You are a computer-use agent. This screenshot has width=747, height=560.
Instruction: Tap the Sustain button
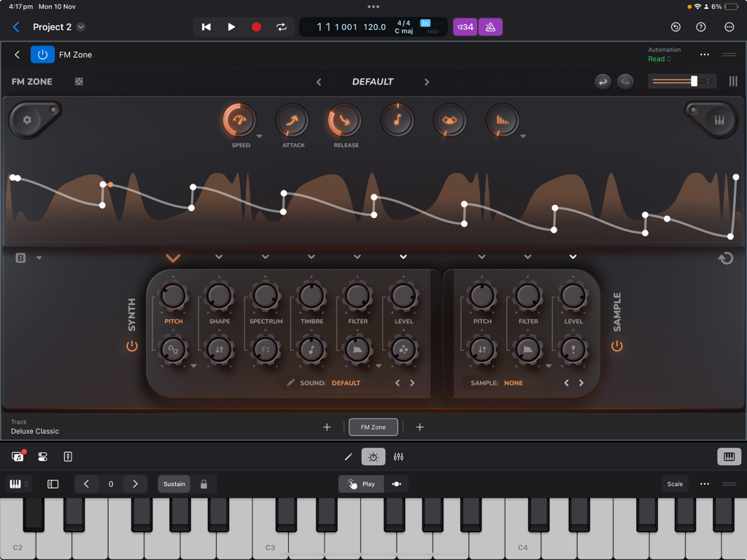click(x=174, y=483)
